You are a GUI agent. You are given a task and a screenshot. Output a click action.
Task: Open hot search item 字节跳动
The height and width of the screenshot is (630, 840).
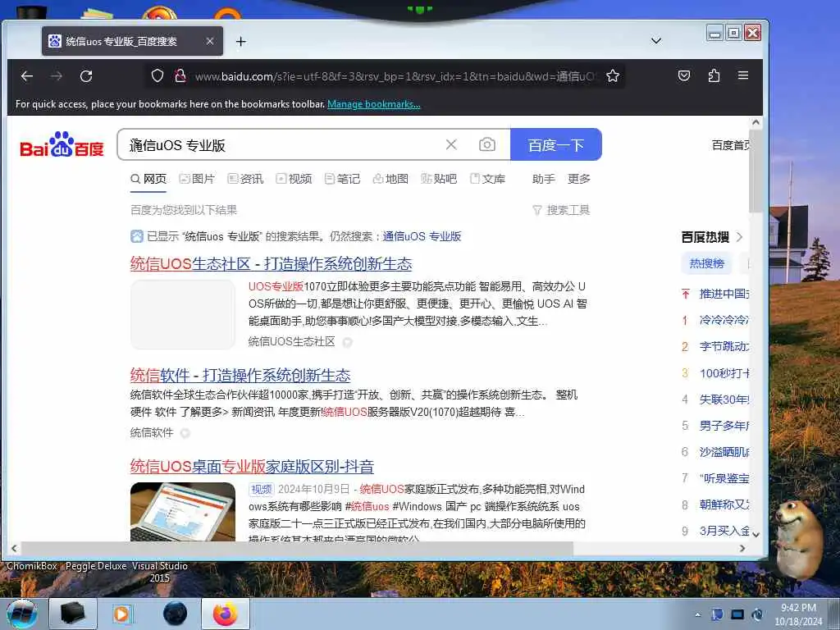pyautogui.click(x=724, y=346)
